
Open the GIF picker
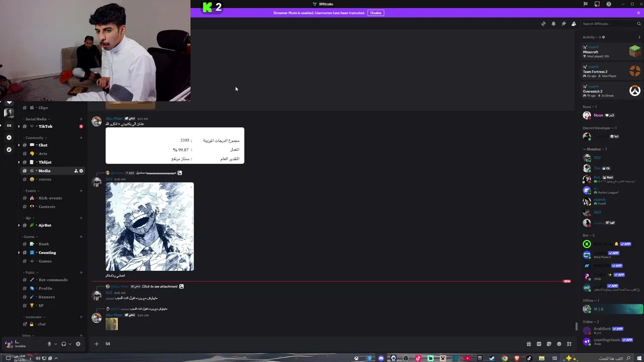[539, 344]
